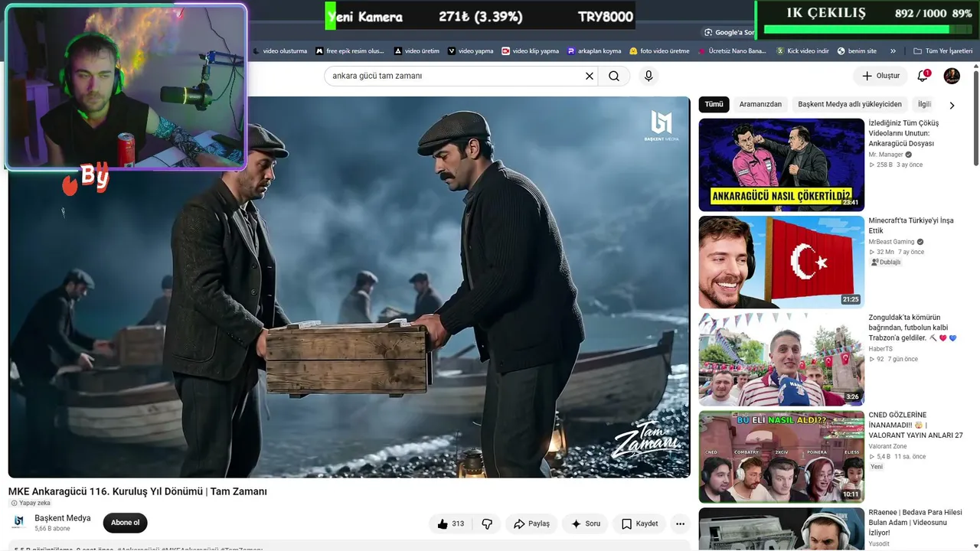The image size is (980, 551).
Task: Visit the 'MrBeast Gaming' channel
Action: [x=891, y=242]
